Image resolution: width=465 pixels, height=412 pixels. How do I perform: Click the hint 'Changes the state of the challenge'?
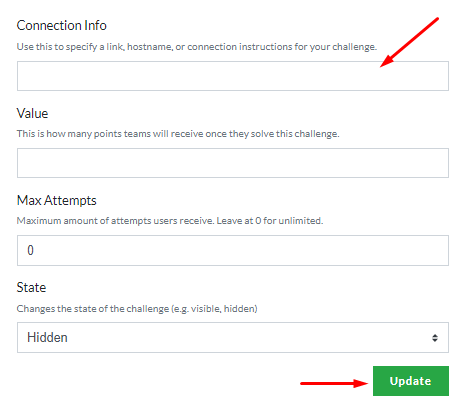click(93, 309)
